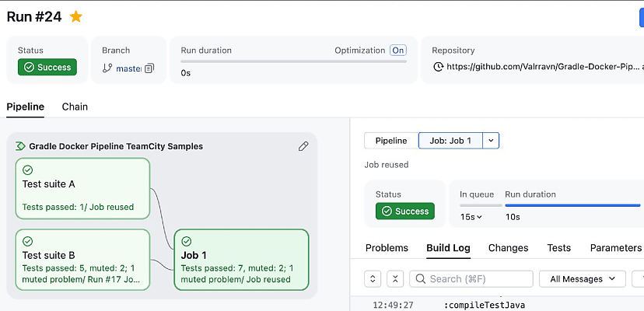Expand the In queue 15s details

pos(471,217)
